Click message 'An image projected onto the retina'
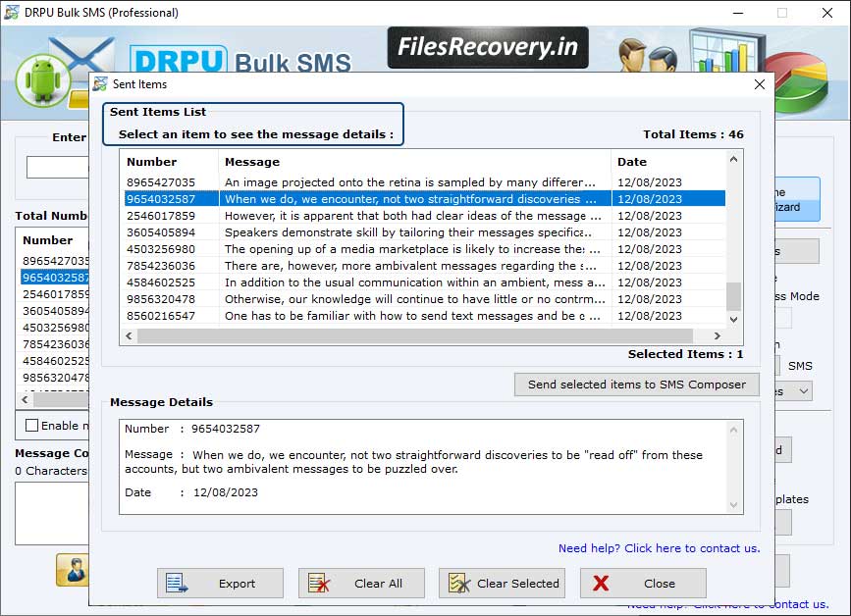The width and height of the screenshot is (851, 616). coord(409,182)
